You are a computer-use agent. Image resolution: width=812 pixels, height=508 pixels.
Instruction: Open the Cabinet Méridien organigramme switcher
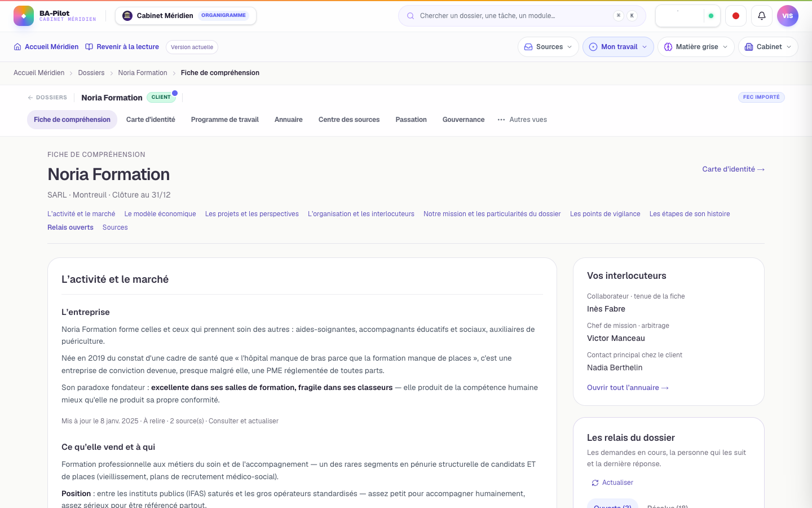coord(186,16)
